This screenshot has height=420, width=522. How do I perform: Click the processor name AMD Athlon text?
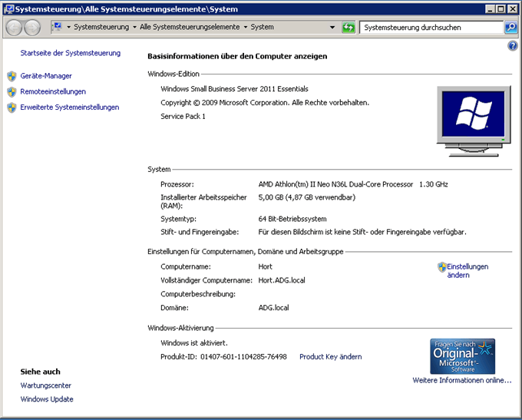pyautogui.click(x=335, y=184)
